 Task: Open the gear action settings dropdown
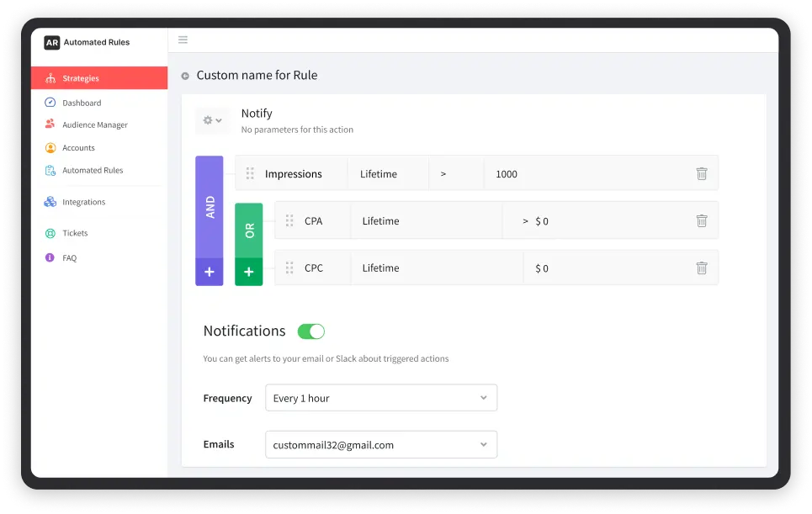click(212, 120)
